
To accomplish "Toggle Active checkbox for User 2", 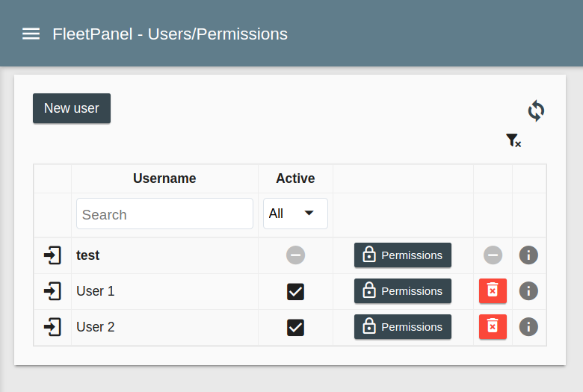I will [295, 327].
